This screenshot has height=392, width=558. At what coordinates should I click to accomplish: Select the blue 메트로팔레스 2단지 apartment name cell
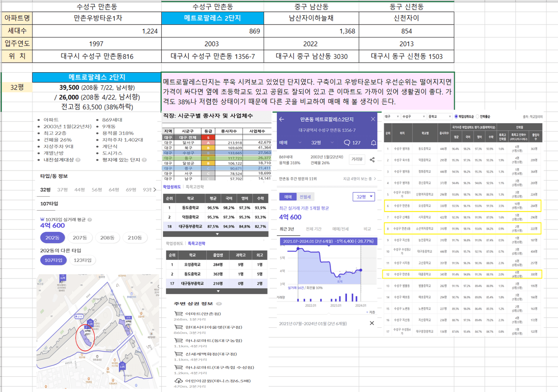click(x=213, y=18)
